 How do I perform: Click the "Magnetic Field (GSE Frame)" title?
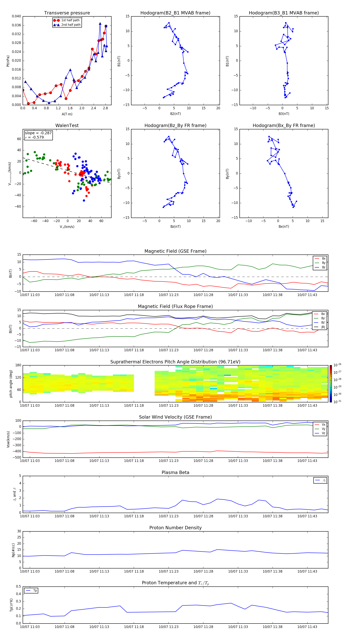point(175,251)
